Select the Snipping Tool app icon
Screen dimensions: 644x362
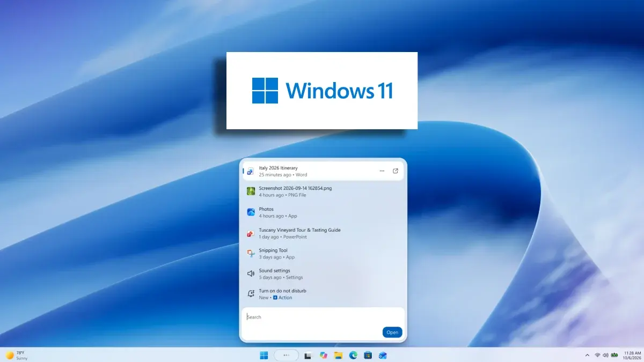point(251,254)
